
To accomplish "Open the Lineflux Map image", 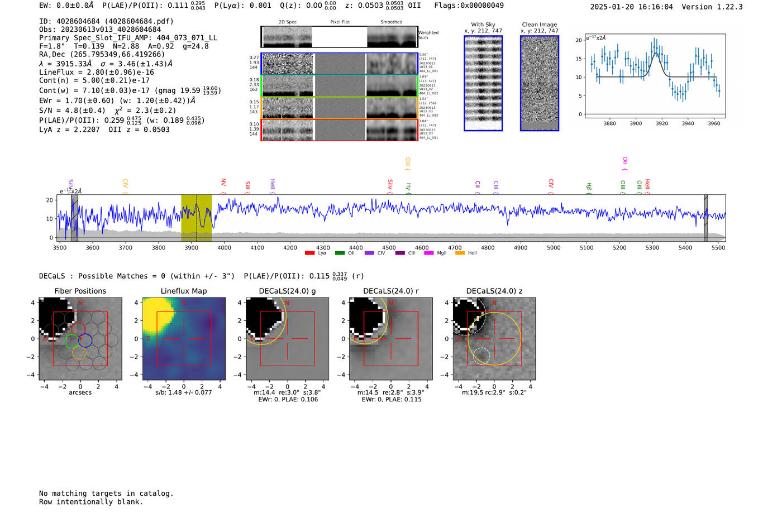I will pyautogui.click(x=184, y=339).
